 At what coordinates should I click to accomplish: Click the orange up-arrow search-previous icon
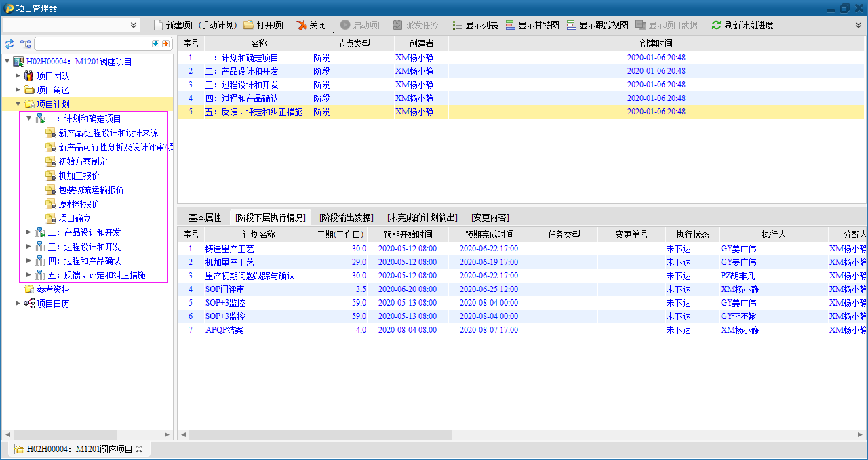[x=166, y=44]
